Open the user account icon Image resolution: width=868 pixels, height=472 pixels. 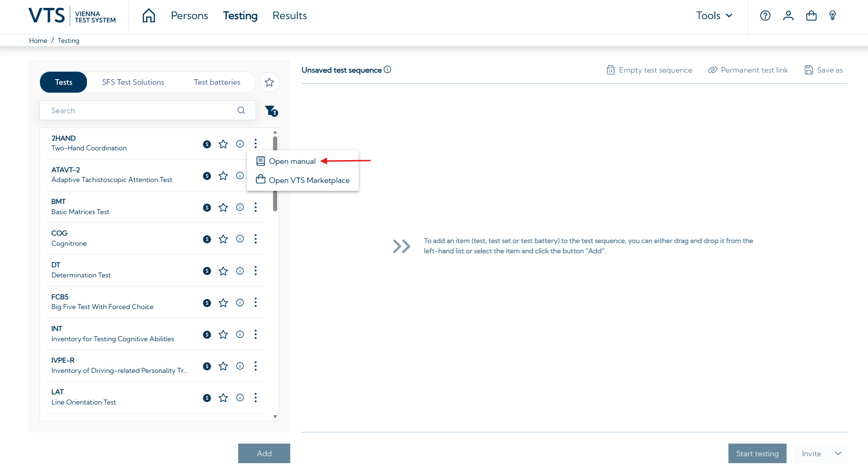(x=788, y=16)
